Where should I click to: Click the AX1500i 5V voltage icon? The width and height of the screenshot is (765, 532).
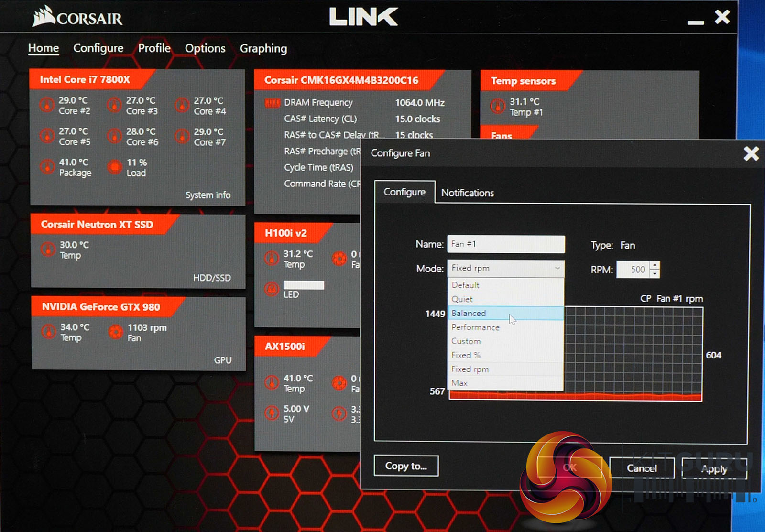[272, 413]
